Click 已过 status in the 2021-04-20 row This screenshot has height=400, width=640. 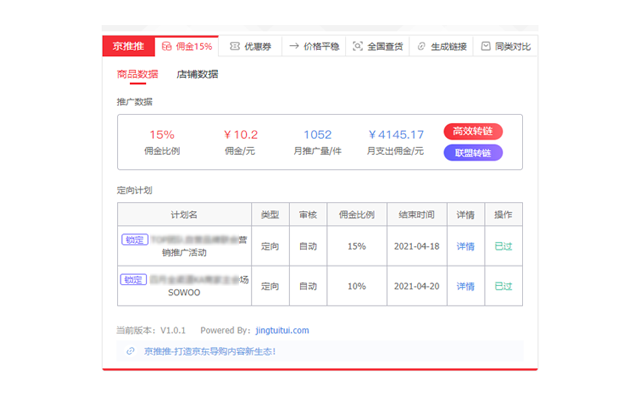tap(502, 286)
